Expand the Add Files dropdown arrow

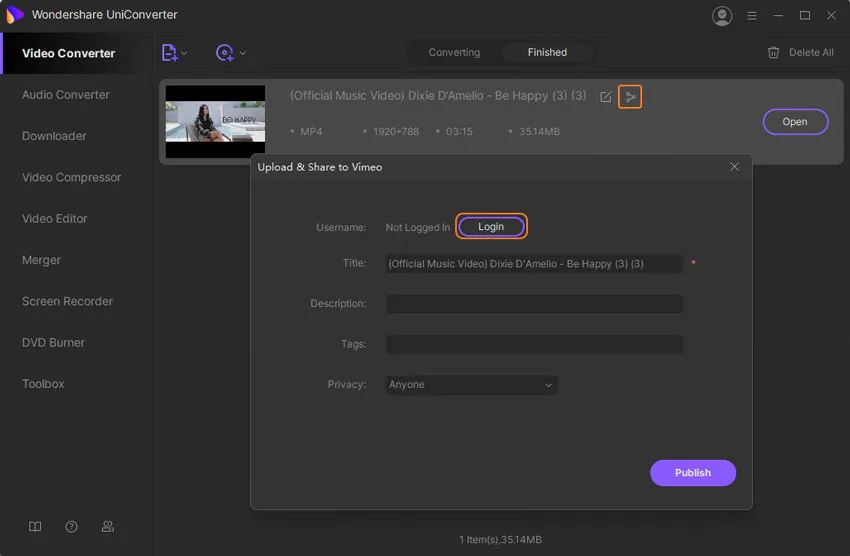tap(184, 53)
